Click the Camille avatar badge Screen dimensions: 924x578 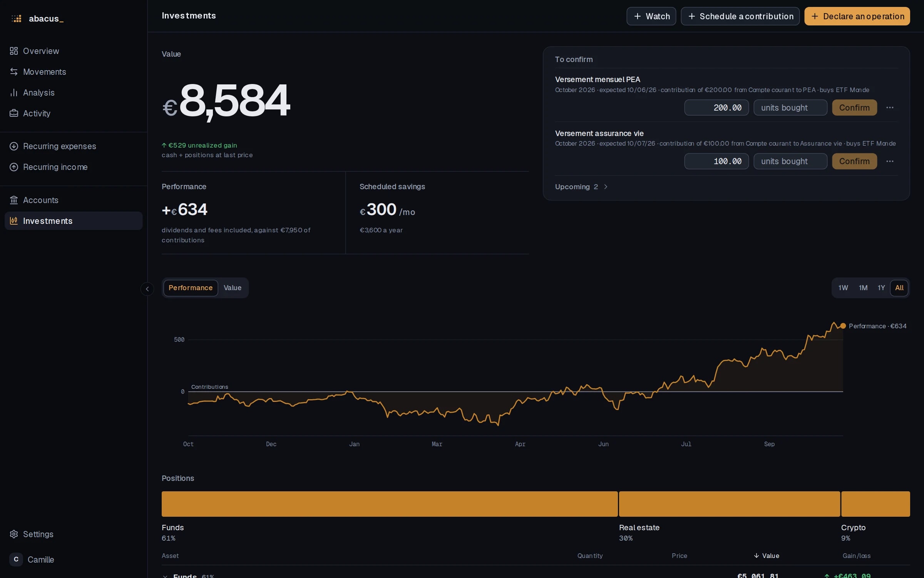point(16,560)
